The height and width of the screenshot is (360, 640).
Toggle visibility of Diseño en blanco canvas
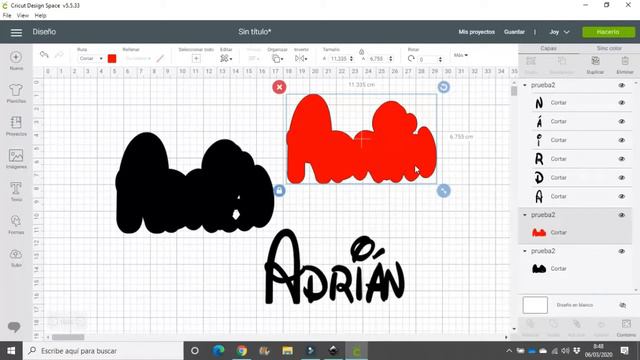(622, 305)
